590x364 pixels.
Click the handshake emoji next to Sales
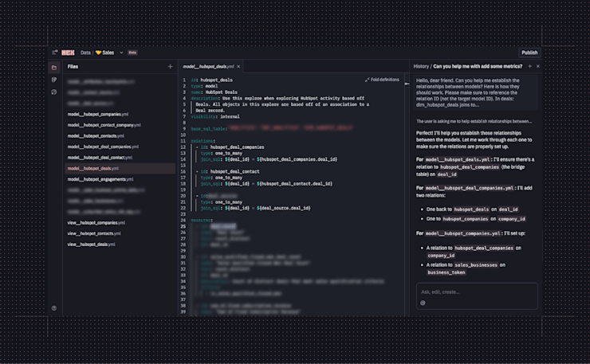tap(98, 53)
